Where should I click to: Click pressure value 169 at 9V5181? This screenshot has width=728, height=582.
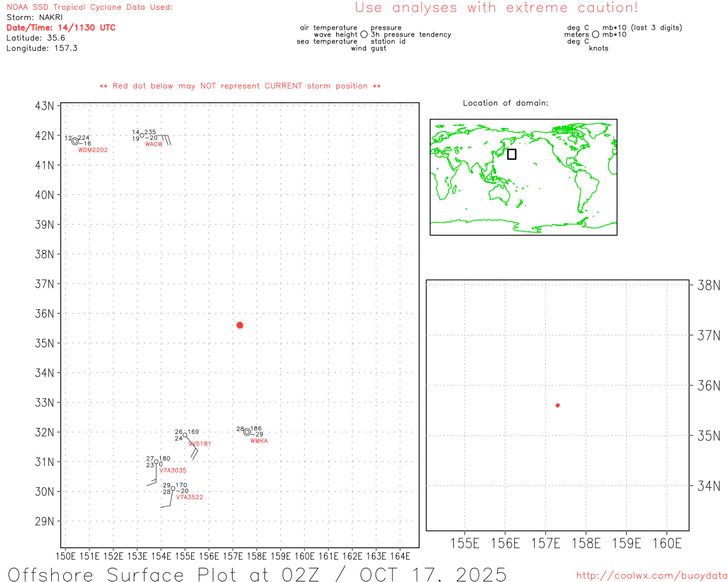(193, 432)
